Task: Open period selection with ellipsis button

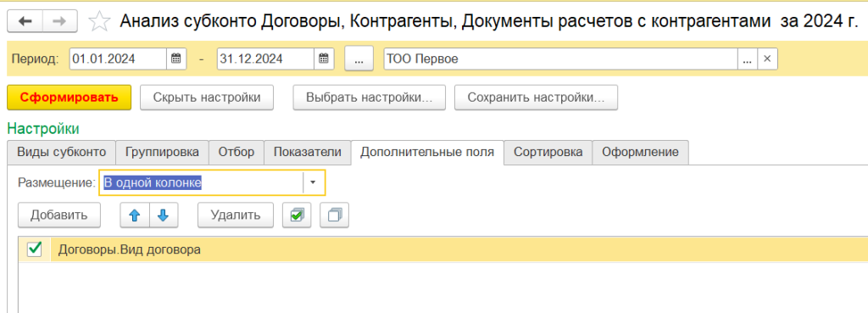Action: click(359, 59)
